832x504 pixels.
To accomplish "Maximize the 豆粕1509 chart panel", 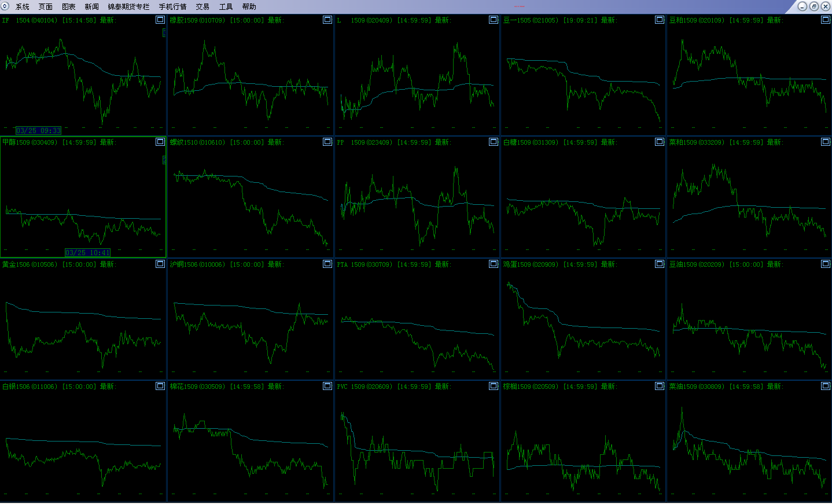I will coord(826,20).
